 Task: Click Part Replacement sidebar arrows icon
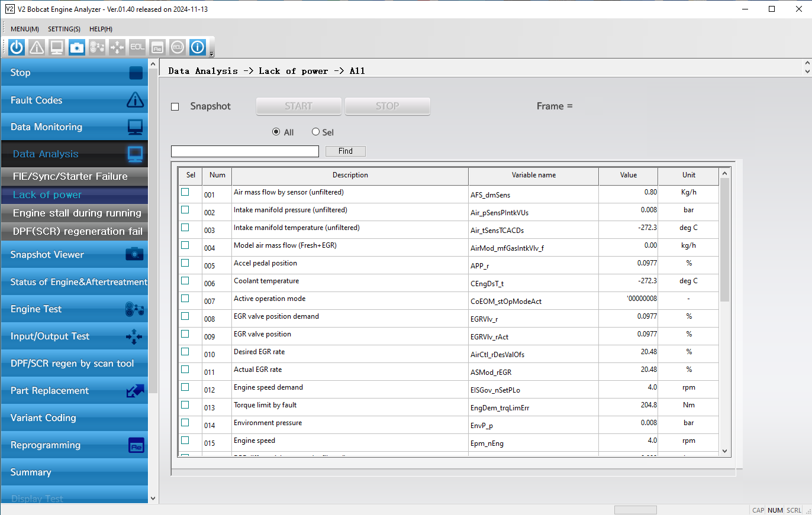(135, 391)
